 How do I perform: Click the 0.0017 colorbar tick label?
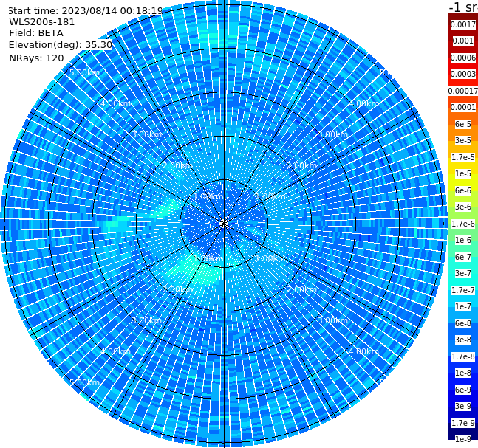click(x=463, y=24)
